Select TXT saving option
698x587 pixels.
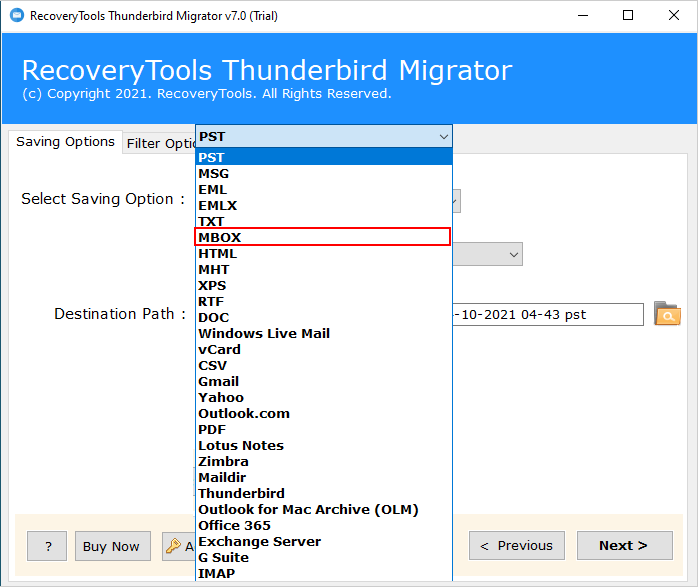pos(324,221)
